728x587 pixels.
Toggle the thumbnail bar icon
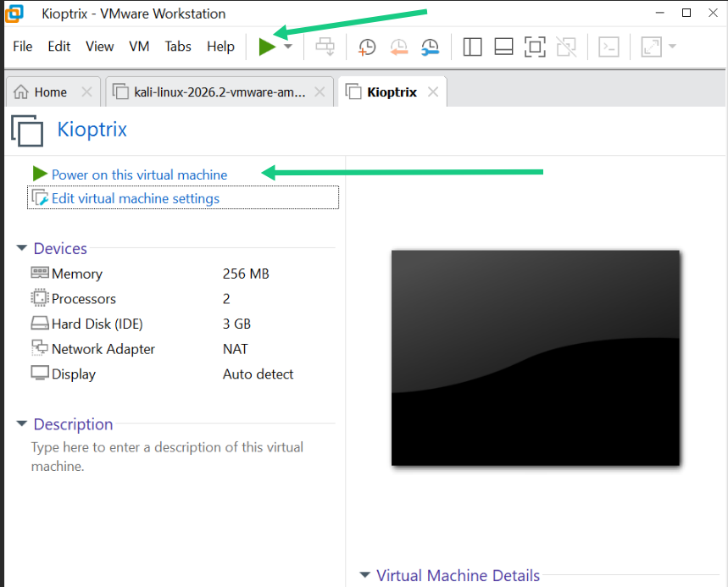tap(503, 47)
